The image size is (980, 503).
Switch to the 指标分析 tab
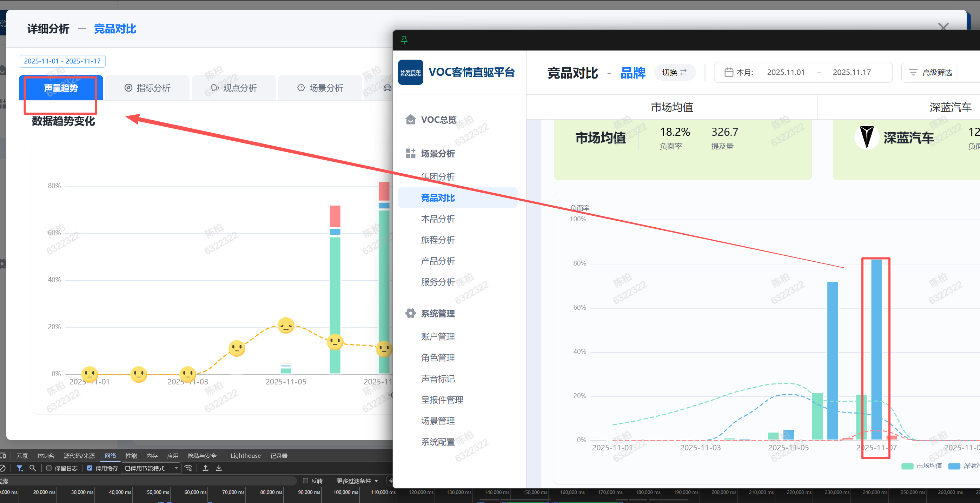point(147,88)
